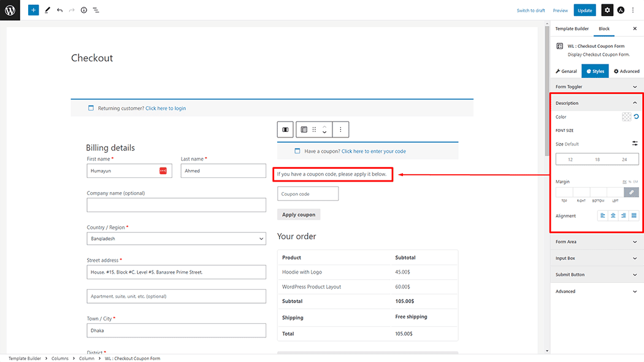Screen dimensions: 644x362
Task: Click the undo arrow in top toolbar
Action: 59,10
